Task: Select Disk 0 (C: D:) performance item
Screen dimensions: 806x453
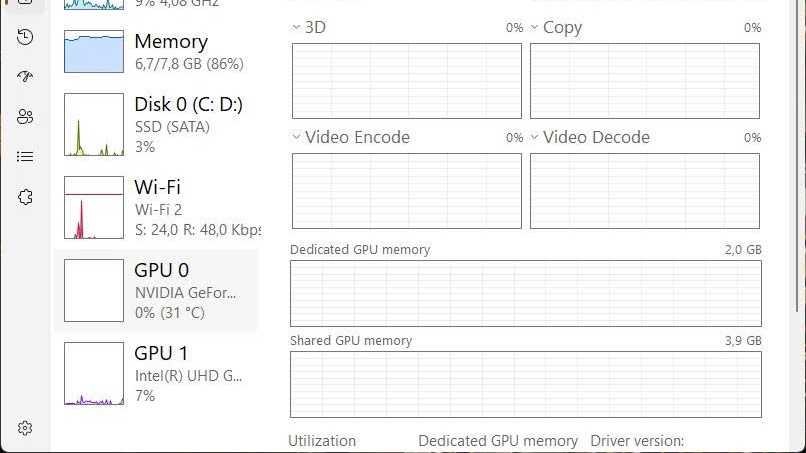Action: click(x=156, y=124)
